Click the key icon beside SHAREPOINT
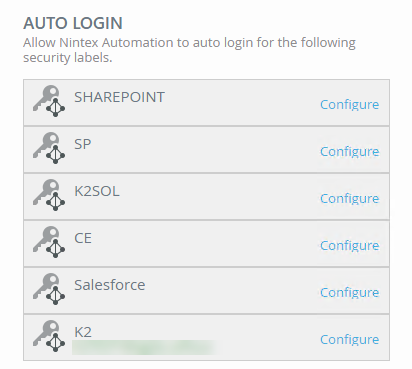This screenshot has height=369, width=412. click(49, 101)
